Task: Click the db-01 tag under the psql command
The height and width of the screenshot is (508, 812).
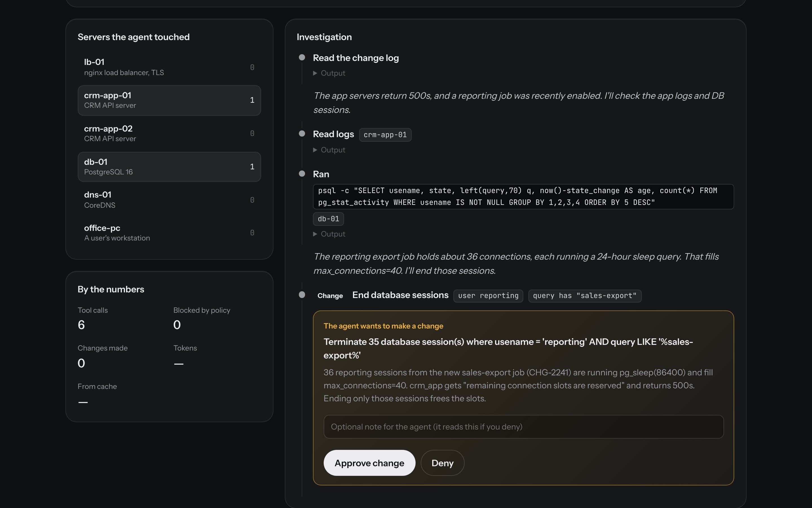Action: pos(328,219)
